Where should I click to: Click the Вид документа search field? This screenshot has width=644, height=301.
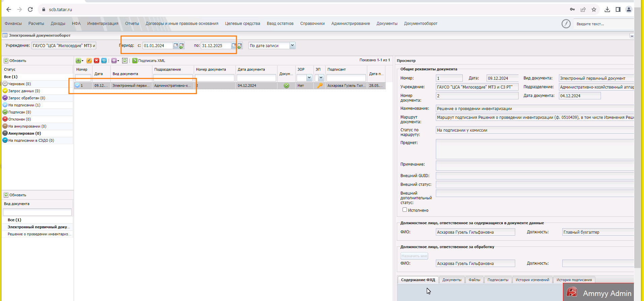(37, 212)
